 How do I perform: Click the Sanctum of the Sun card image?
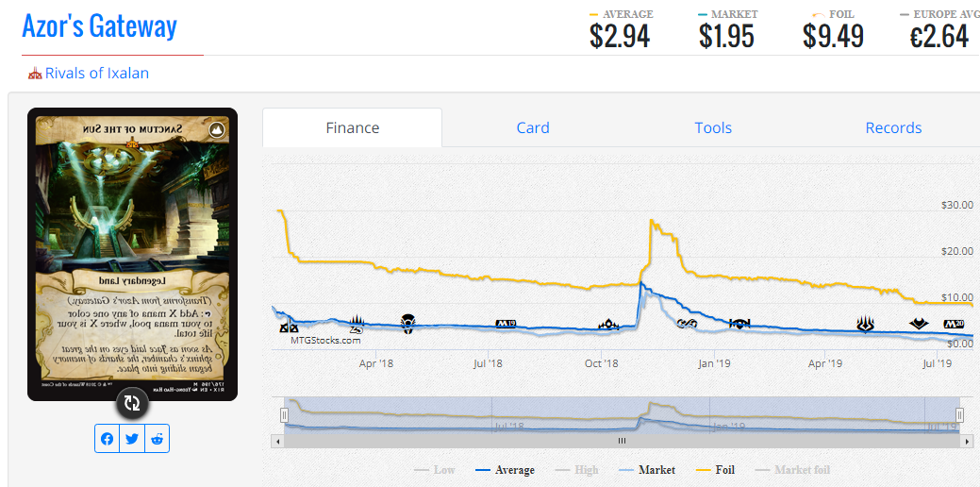(x=132, y=255)
